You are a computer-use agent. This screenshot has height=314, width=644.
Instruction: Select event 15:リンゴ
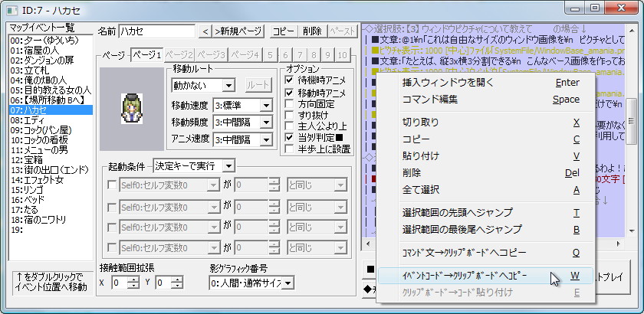pyautogui.click(x=51, y=190)
